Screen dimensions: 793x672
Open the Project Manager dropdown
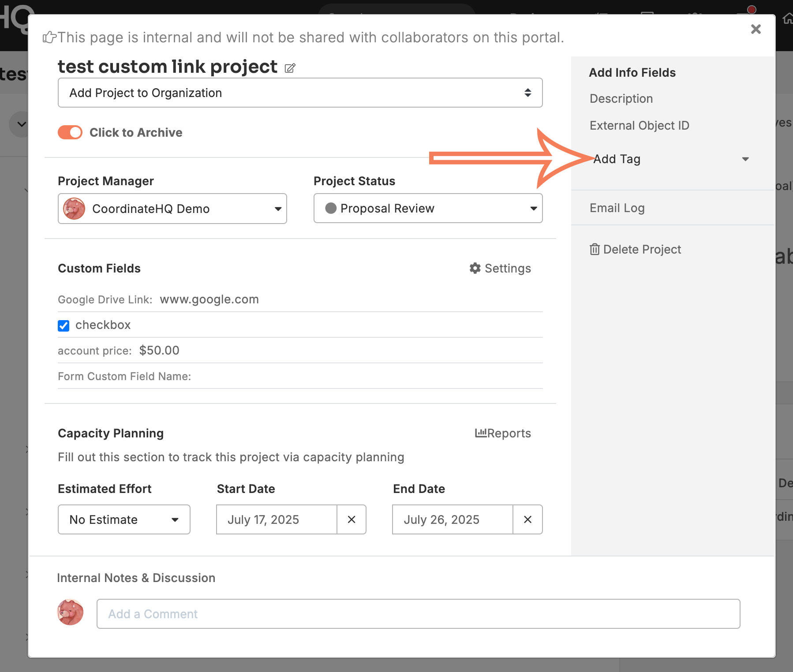172,209
